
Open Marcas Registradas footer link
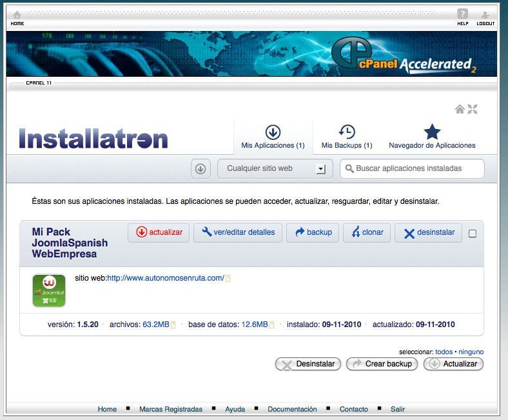(x=171, y=409)
